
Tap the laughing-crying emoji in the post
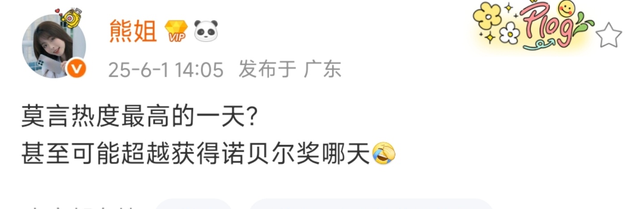point(384,153)
